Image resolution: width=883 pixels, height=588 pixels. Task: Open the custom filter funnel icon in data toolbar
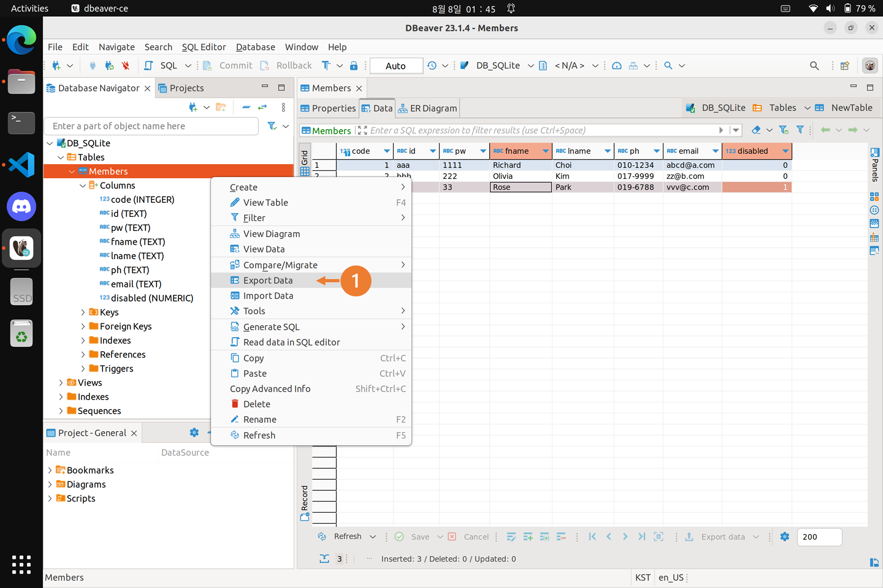tap(800, 130)
